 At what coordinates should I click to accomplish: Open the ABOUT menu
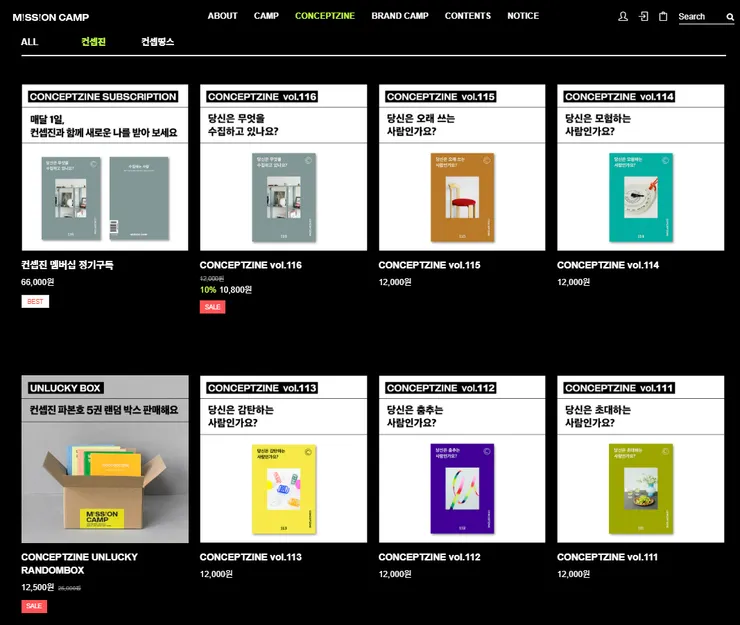tap(222, 16)
